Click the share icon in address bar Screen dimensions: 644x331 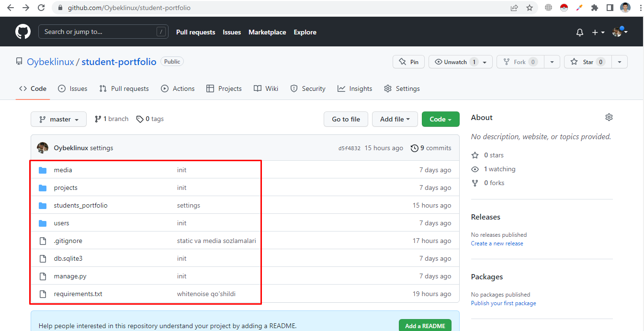(x=514, y=8)
